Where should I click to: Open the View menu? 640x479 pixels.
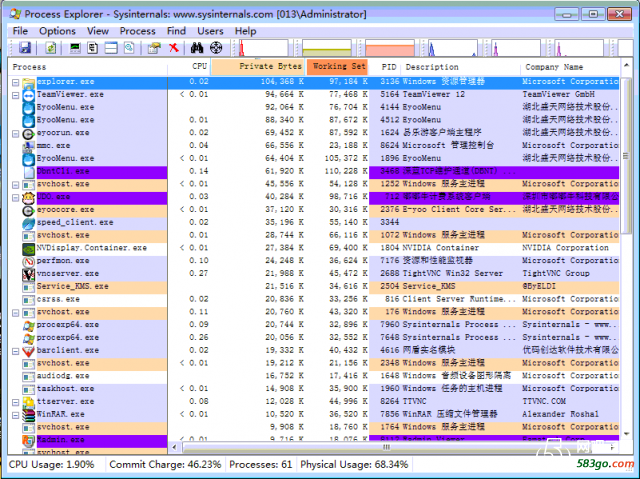98,31
